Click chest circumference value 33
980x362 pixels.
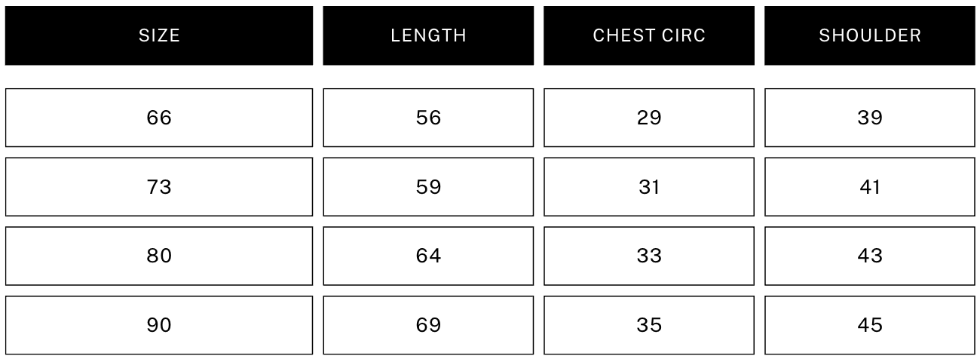(649, 256)
